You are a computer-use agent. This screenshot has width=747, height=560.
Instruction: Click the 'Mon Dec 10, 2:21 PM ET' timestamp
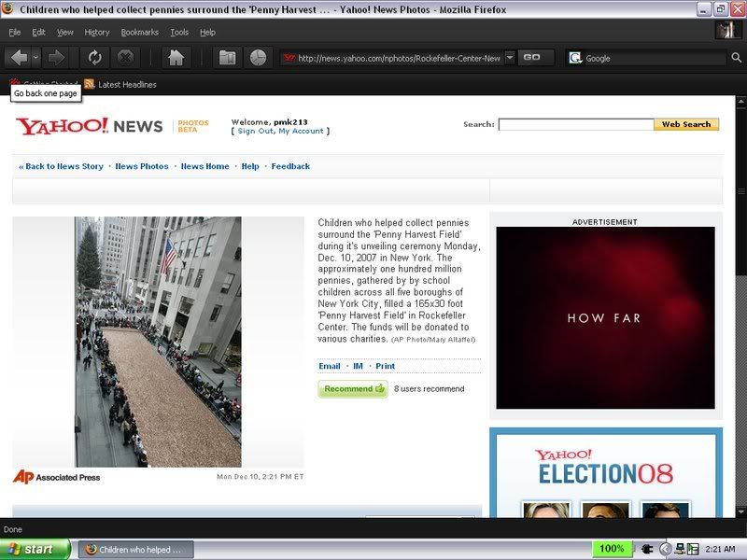(x=261, y=476)
